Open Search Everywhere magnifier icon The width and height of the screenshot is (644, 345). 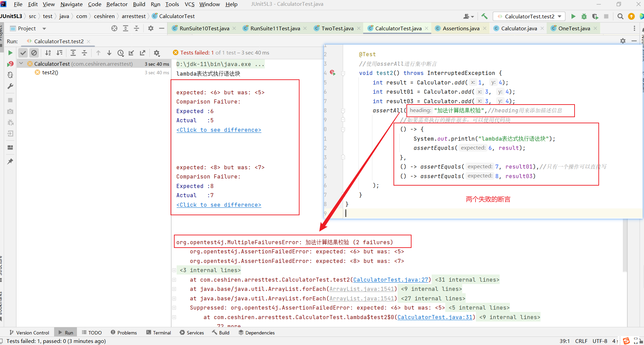click(621, 16)
